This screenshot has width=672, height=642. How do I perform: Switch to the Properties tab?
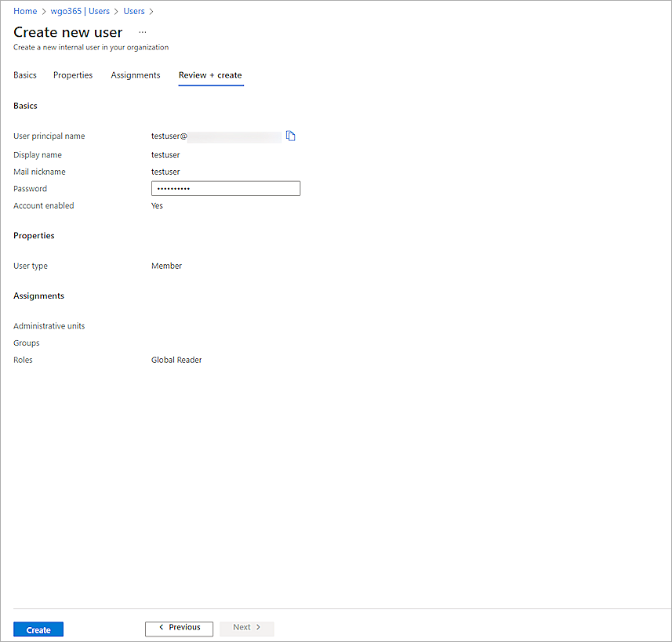[72, 74]
